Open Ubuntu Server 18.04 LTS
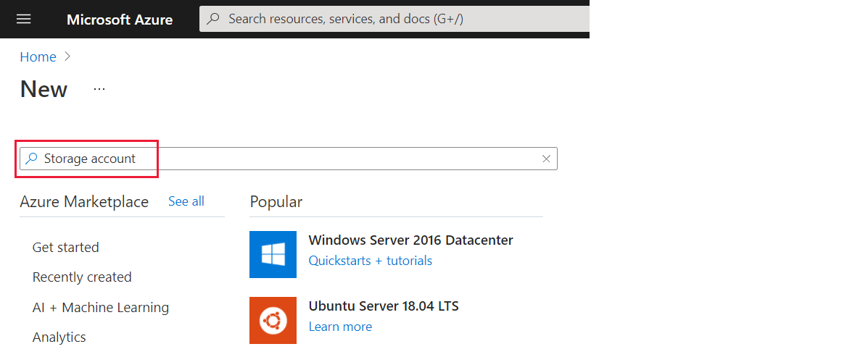The image size is (868, 357). tap(384, 306)
